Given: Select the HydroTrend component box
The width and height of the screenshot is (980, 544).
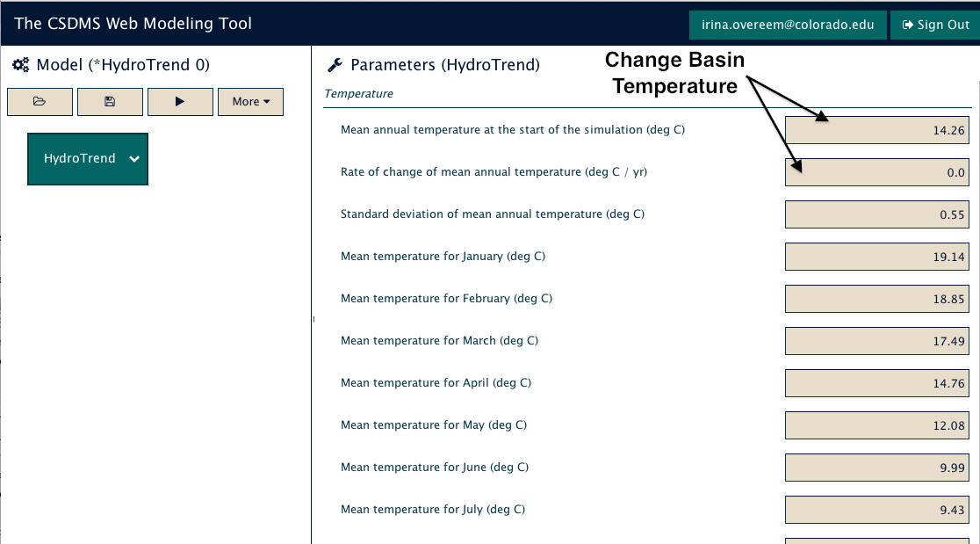Looking at the screenshot, I should pyautogui.click(x=88, y=159).
